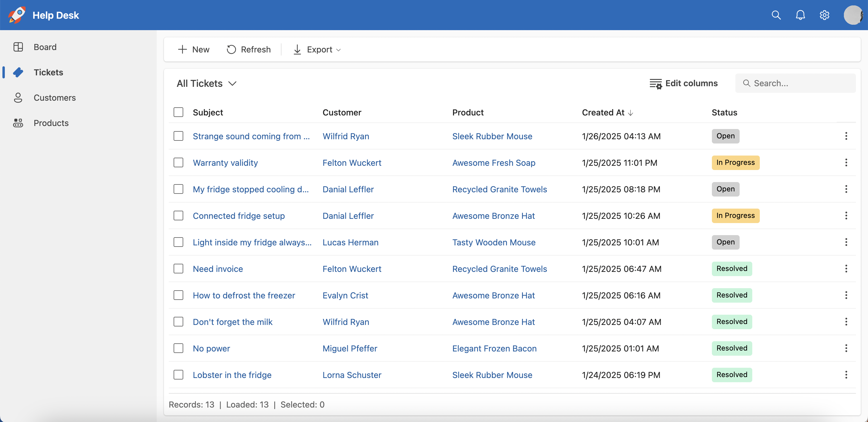Open customer Lucas Herman
This screenshot has height=422, width=868.
tap(351, 242)
